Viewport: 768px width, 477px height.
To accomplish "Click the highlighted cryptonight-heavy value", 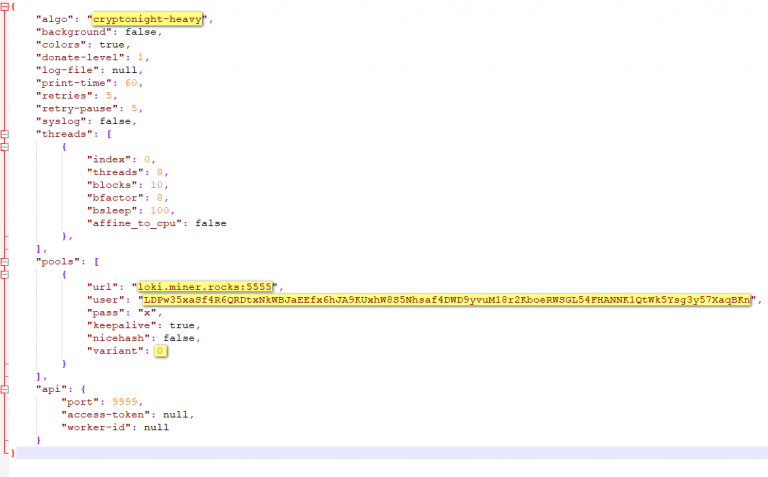I will click(146, 19).
